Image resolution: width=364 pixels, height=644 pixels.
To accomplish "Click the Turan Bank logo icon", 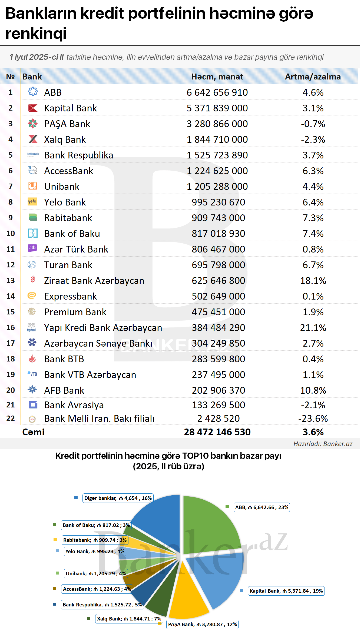I will click(32, 264).
